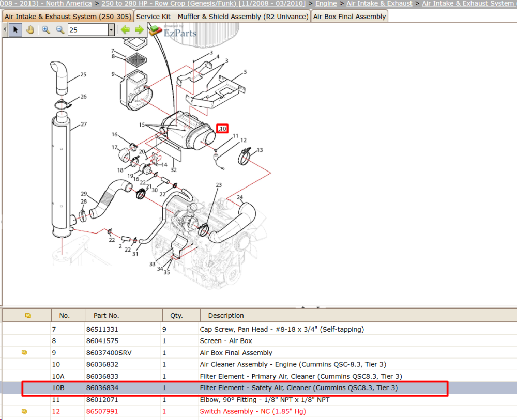The image size is (517, 420).
Task: Click part number 86507991 in red
Action: point(102,411)
